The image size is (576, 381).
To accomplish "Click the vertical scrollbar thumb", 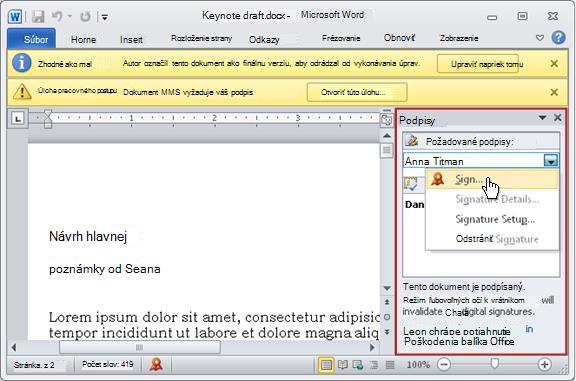I will point(387,151).
